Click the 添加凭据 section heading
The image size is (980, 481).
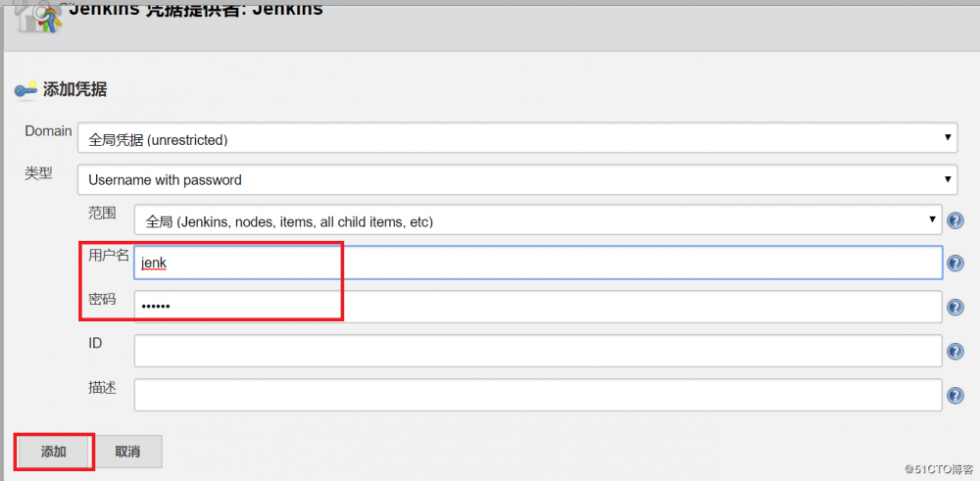(75, 90)
